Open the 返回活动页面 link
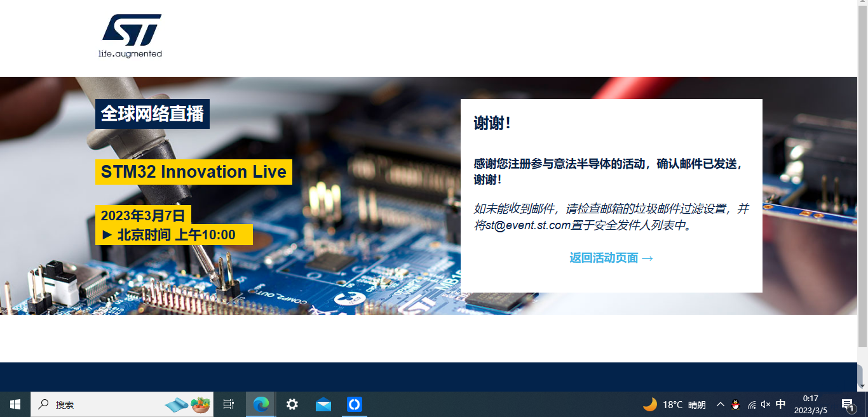 pos(611,258)
